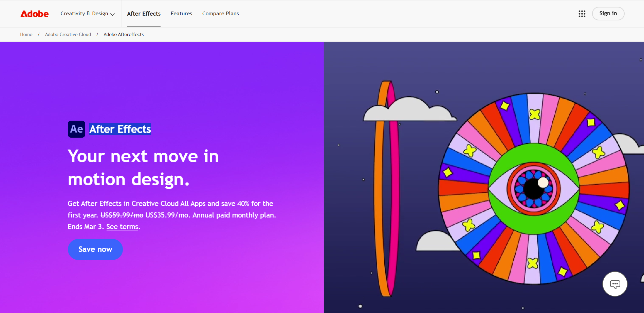Click the crossed-out US$59.99/mo price
The height and width of the screenshot is (313, 644).
pyautogui.click(x=122, y=215)
